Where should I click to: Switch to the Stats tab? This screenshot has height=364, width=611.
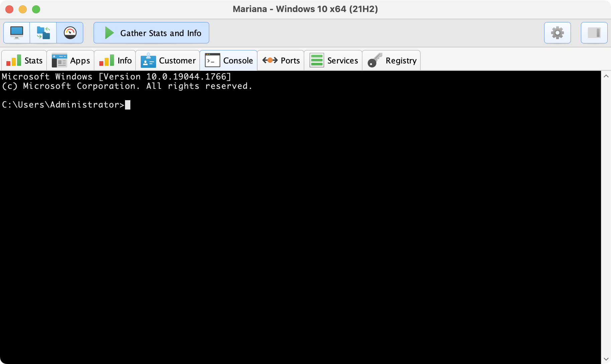pos(24,60)
